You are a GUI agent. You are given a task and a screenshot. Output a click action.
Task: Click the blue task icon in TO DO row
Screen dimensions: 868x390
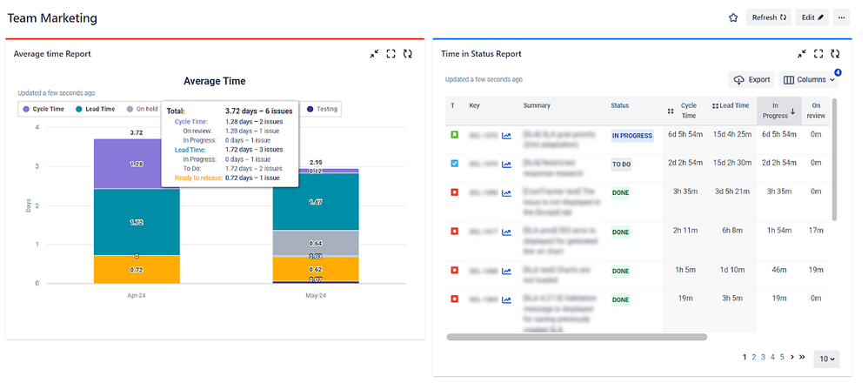455,164
